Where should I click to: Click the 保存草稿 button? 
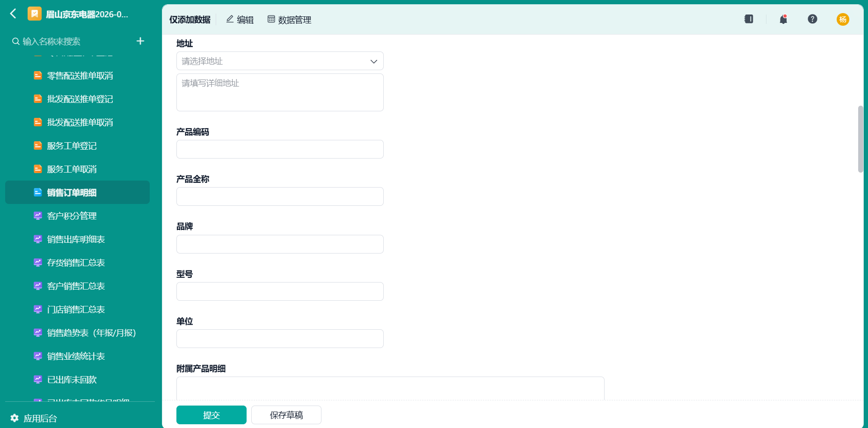[286, 415]
